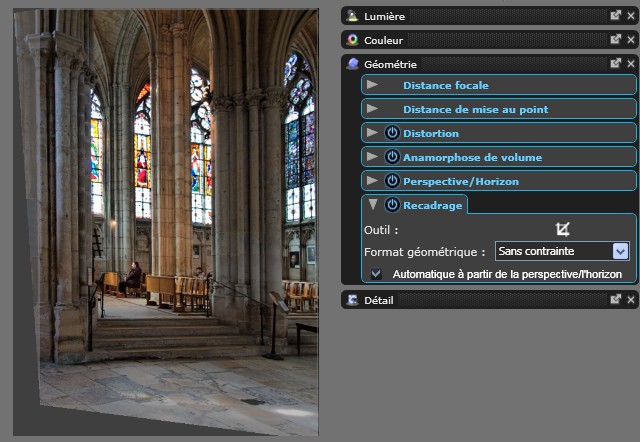The height and width of the screenshot is (442, 640).
Task: Open the Format géométrique dropdown
Action: click(620, 251)
